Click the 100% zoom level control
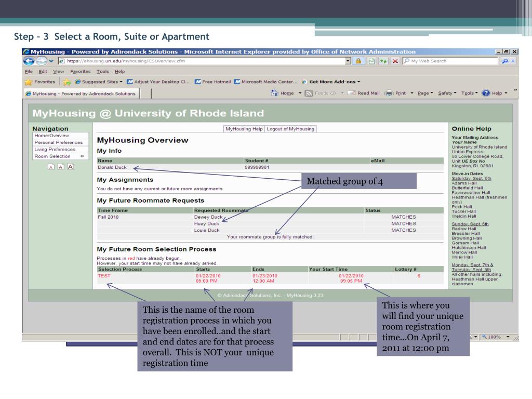 point(495,337)
